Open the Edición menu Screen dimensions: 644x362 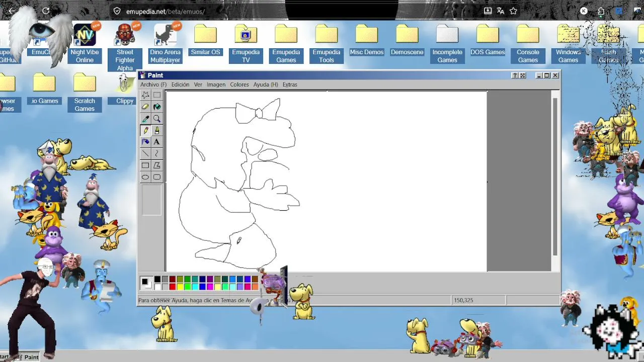[180, 84]
